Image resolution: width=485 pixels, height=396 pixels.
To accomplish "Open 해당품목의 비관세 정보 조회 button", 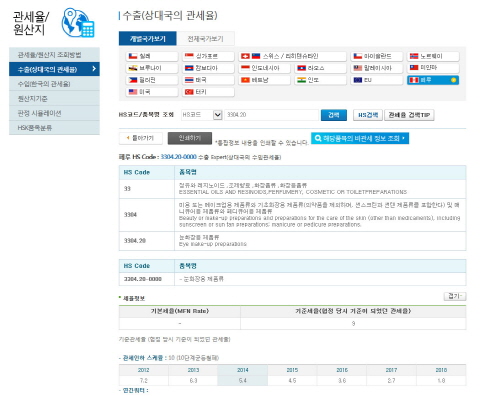I will (360, 138).
